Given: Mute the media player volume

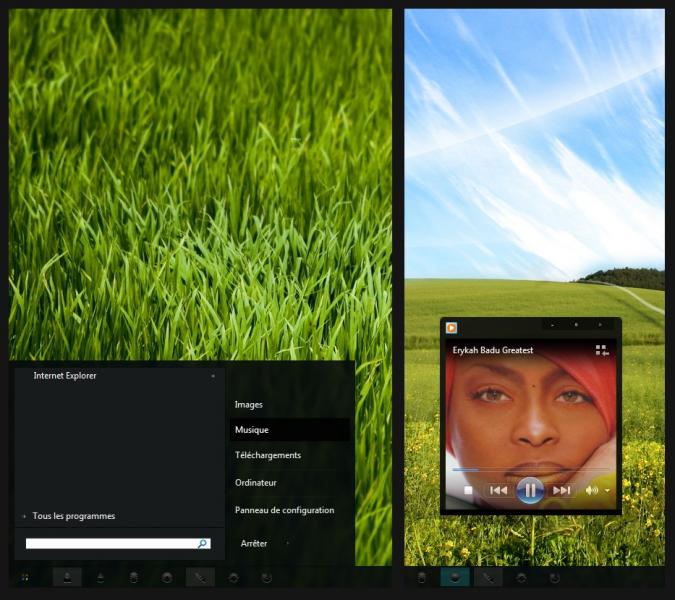Looking at the screenshot, I should [592, 490].
